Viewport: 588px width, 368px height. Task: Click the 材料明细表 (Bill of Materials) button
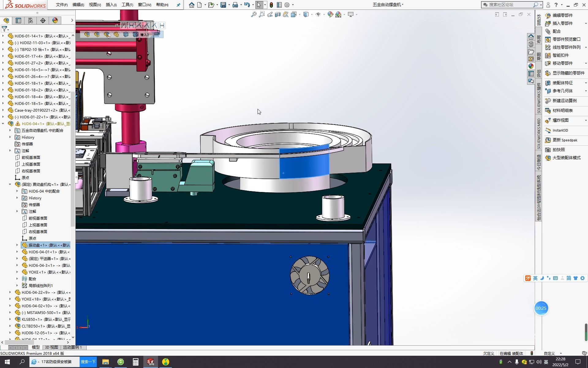(x=563, y=110)
